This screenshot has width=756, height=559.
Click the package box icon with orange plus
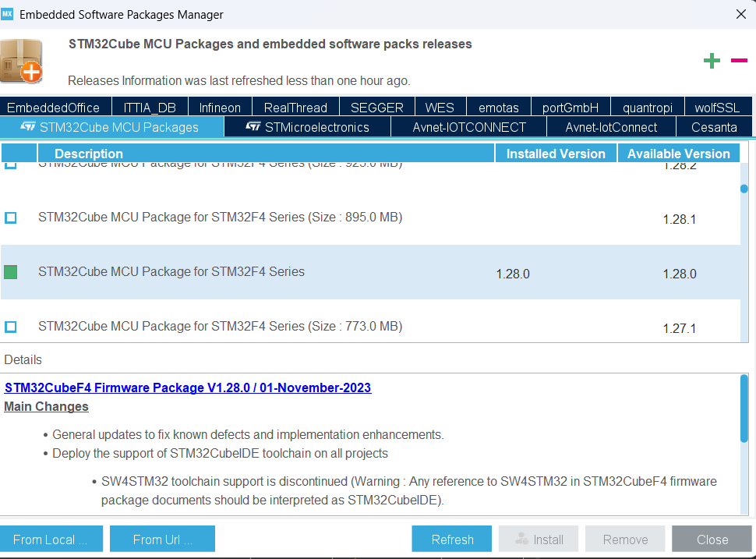pos(21,62)
